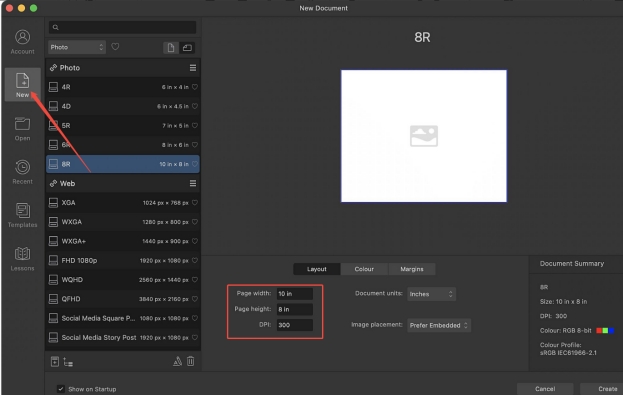This screenshot has width=624, height=395.
Task: Favourite the Social Media Story Post heart
Action: coord(195,338)
